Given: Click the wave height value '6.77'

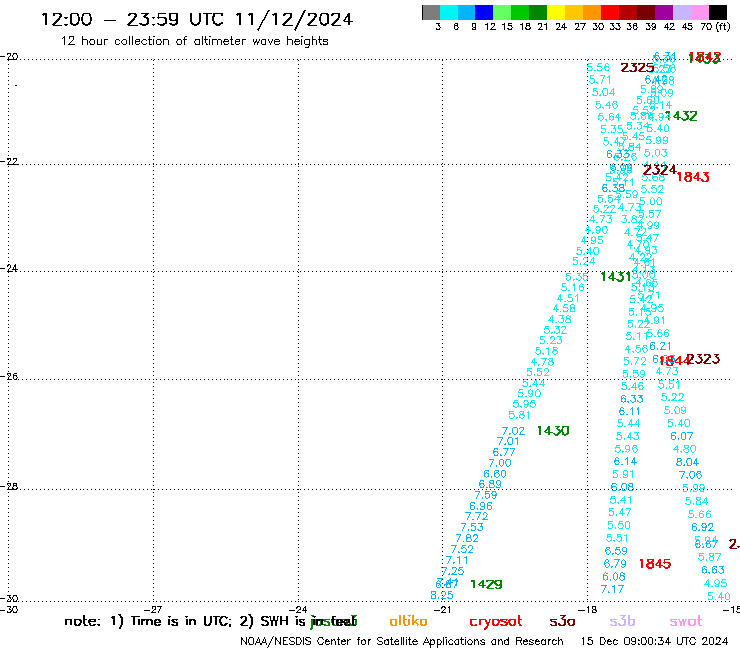Looking at the screenshot, I should pos(504,452).
